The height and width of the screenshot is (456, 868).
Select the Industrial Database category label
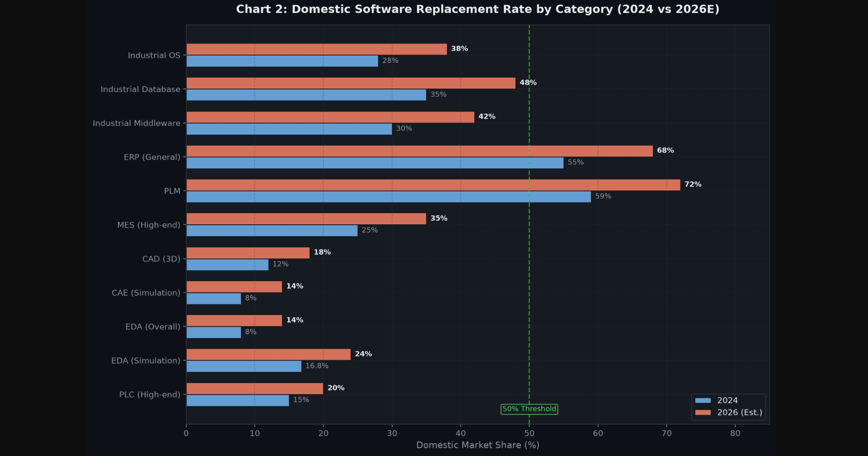[x=141, y=89]
